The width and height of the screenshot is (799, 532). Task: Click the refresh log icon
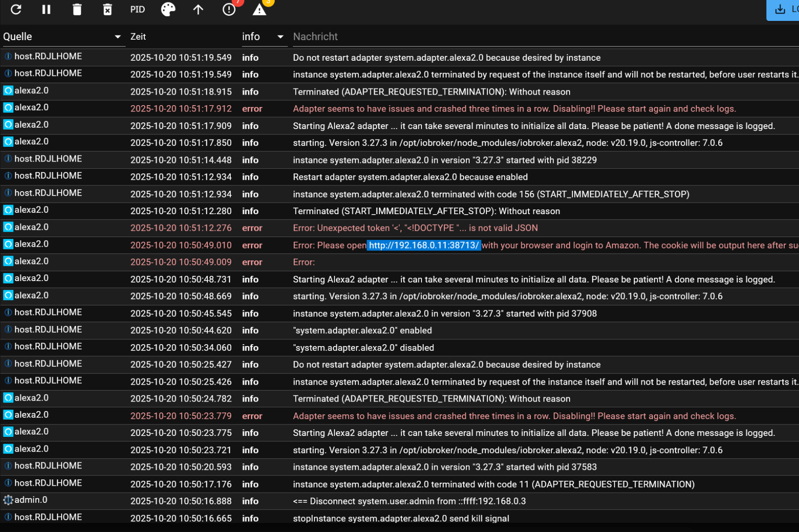16,10
